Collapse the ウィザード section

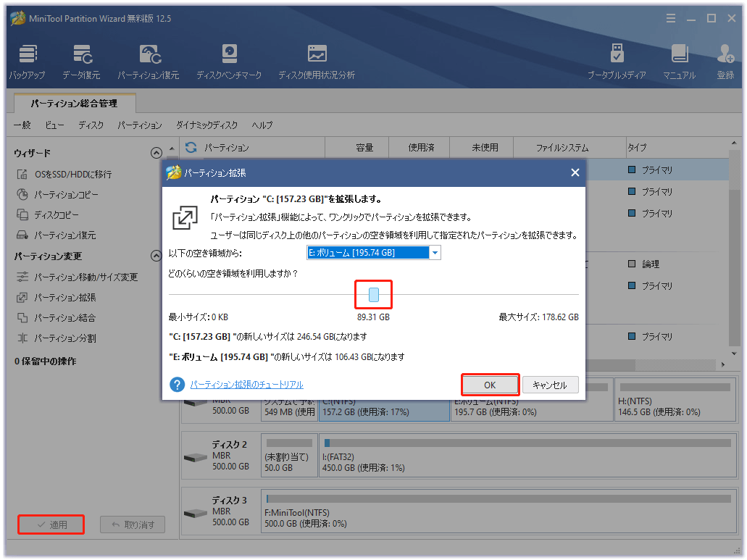coord(156,153)
